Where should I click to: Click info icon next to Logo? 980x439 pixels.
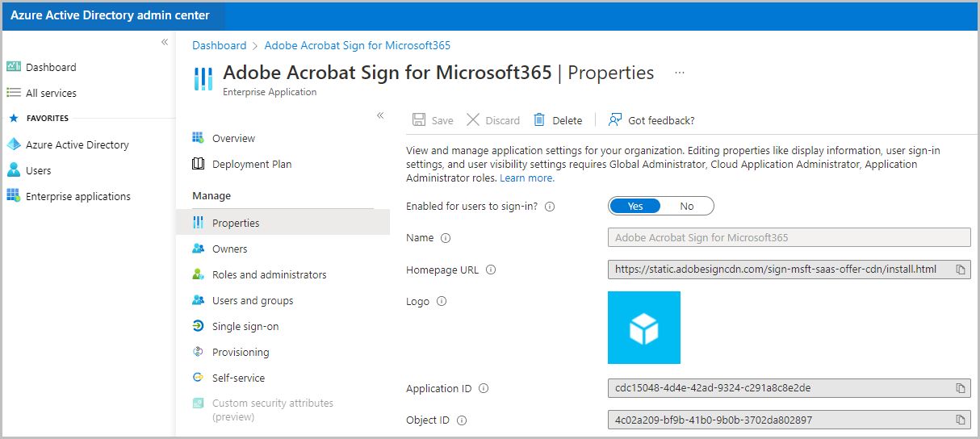tap(442, 301)
